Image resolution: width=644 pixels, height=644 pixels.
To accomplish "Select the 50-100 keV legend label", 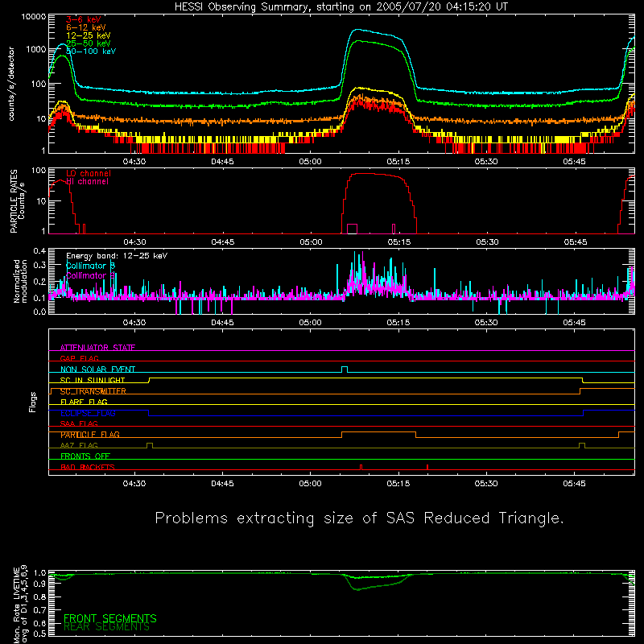I will click(x=91, y=52).
